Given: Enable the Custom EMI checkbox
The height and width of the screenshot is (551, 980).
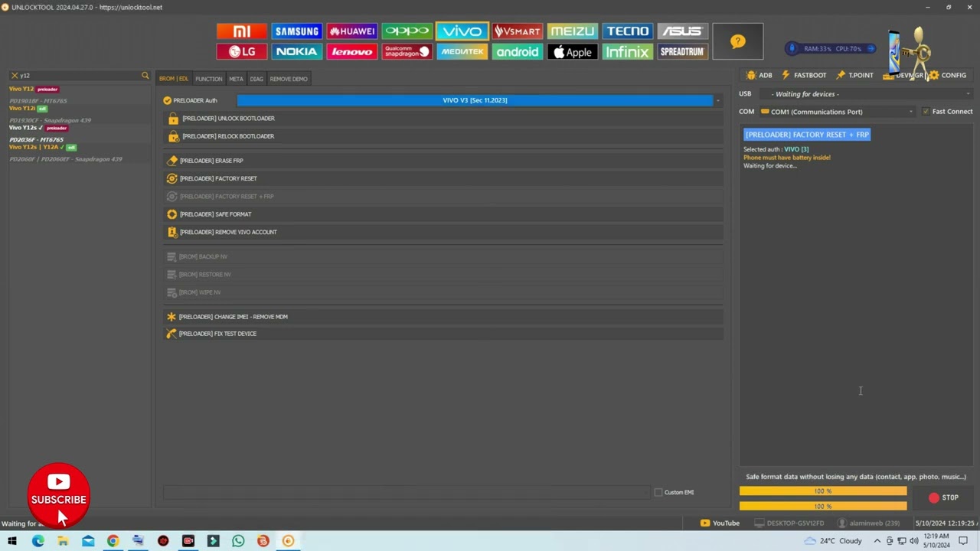Looking at the screenshot, I should [658, 492].
